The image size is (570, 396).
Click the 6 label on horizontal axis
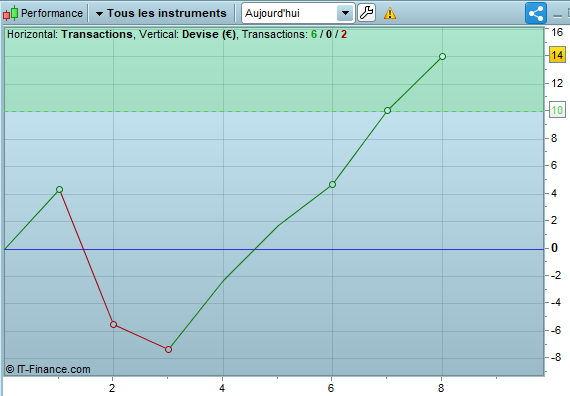point(331,388)
